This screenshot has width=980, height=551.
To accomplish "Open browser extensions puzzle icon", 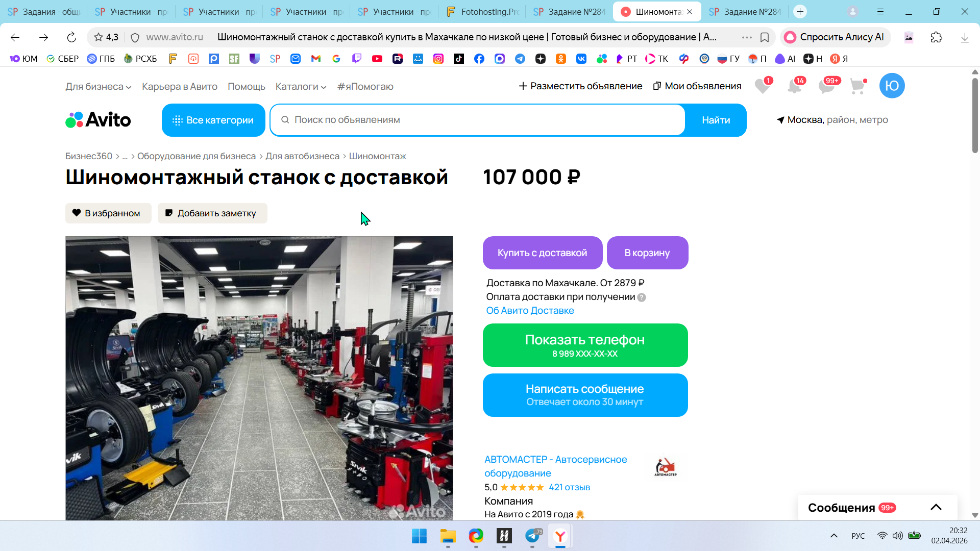I will pyautogui.click(x=936, y=37).
